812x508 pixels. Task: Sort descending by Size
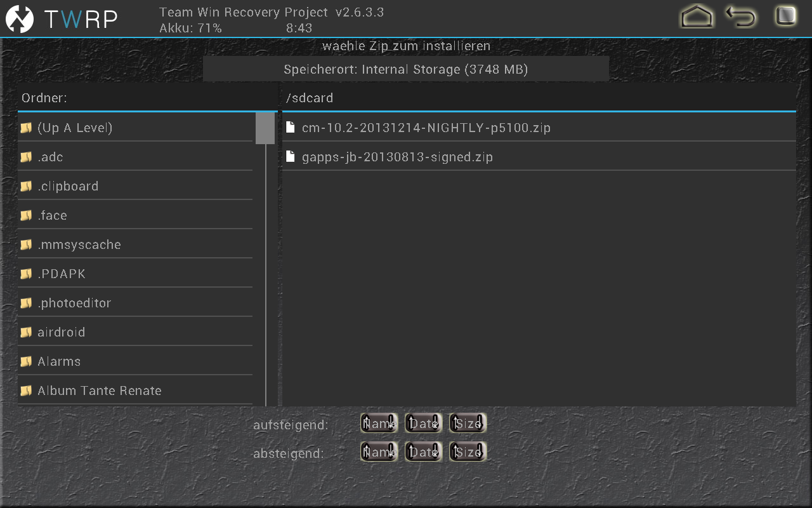point(468,452)
